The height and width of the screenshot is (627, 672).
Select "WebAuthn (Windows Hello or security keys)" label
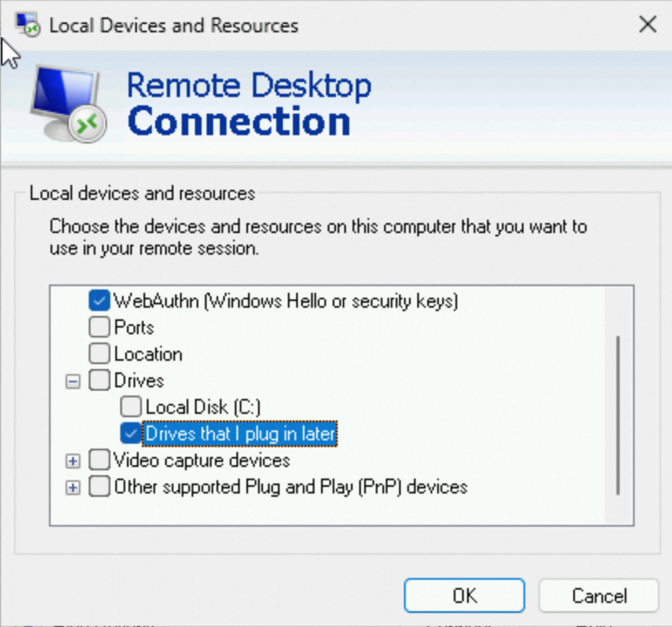(286, 301)
